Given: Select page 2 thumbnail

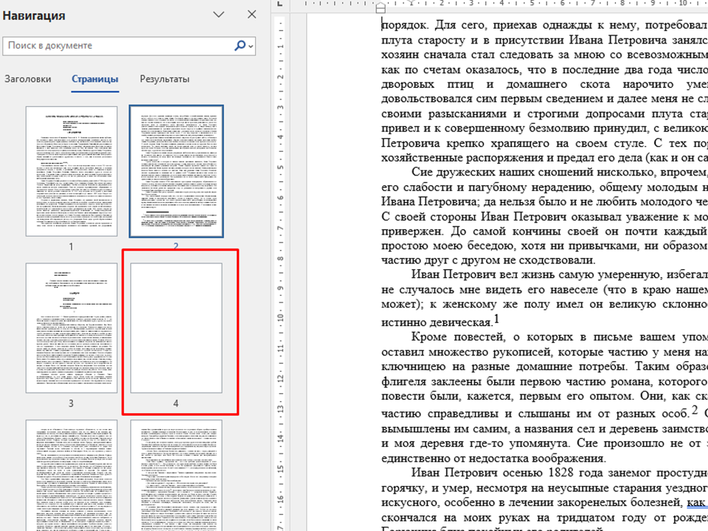Looking at the screenshot, I should tap(176, 171).
